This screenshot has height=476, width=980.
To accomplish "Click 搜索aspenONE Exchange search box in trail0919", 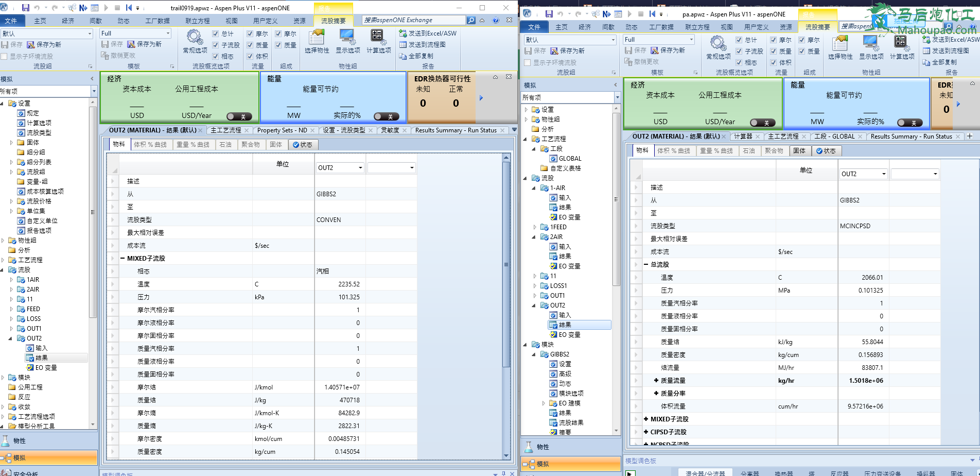I will point(413,20).
